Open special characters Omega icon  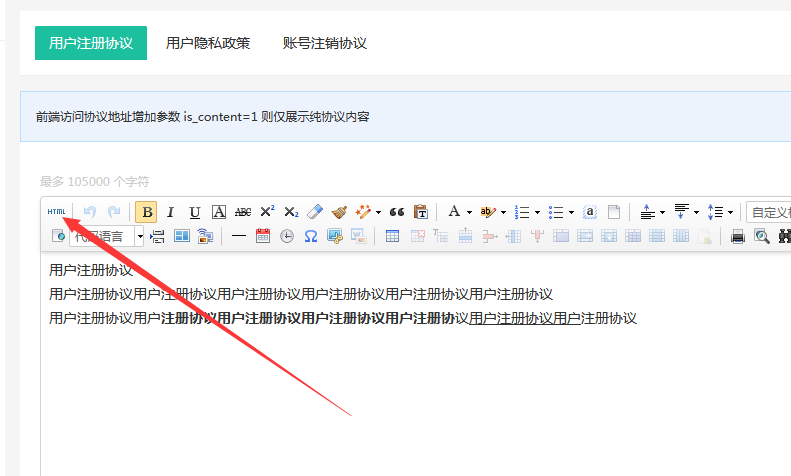point(311,236)
